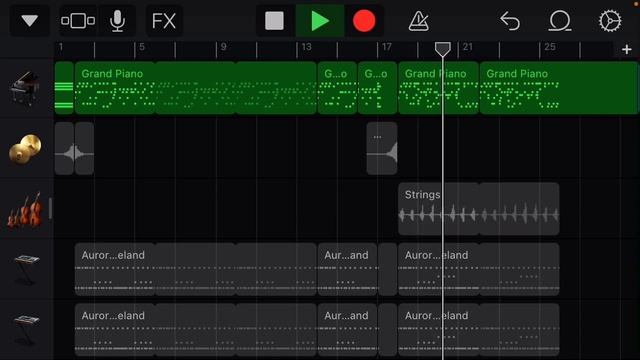Click bar number 25 on the ruler
640x360 pixels.
[x=550, y=47]
